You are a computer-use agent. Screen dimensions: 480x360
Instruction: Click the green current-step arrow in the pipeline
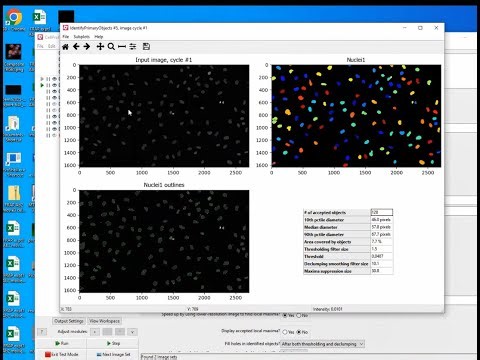pyautogui.click(x=42, y=85)
